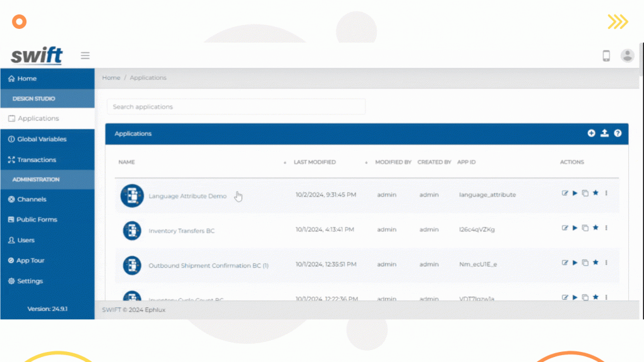
Task: Select Applications in the sidebar
Action: (47, 118)
